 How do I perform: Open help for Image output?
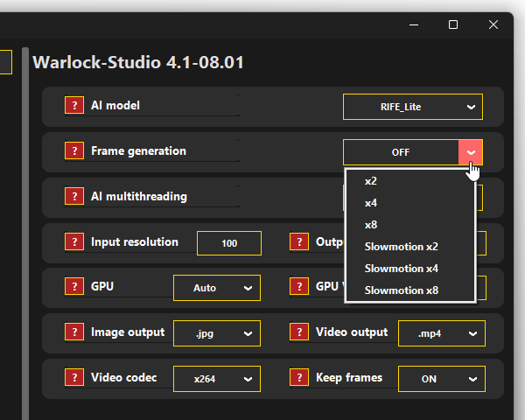(74, 332)
